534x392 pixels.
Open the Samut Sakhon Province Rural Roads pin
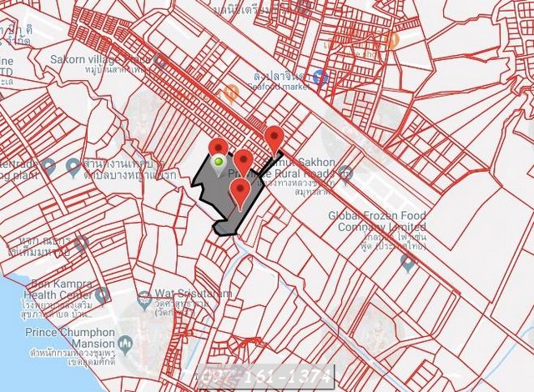(345, 174)
